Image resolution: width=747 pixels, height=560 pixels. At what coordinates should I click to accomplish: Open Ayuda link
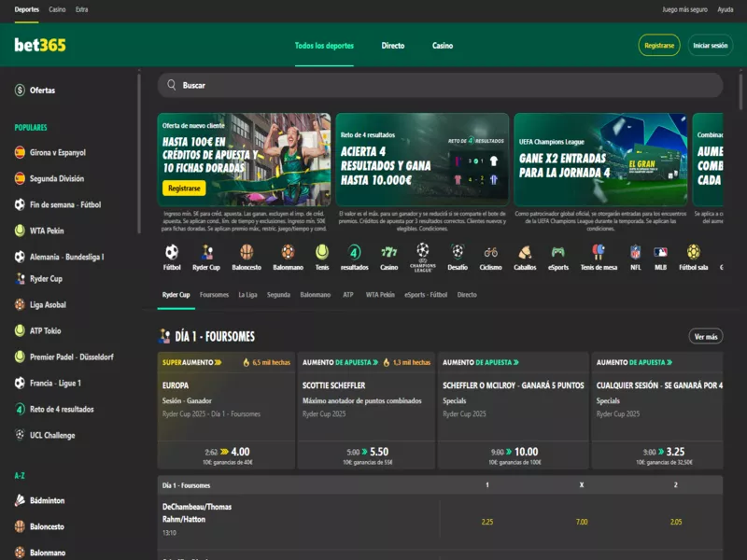[726, 9]
